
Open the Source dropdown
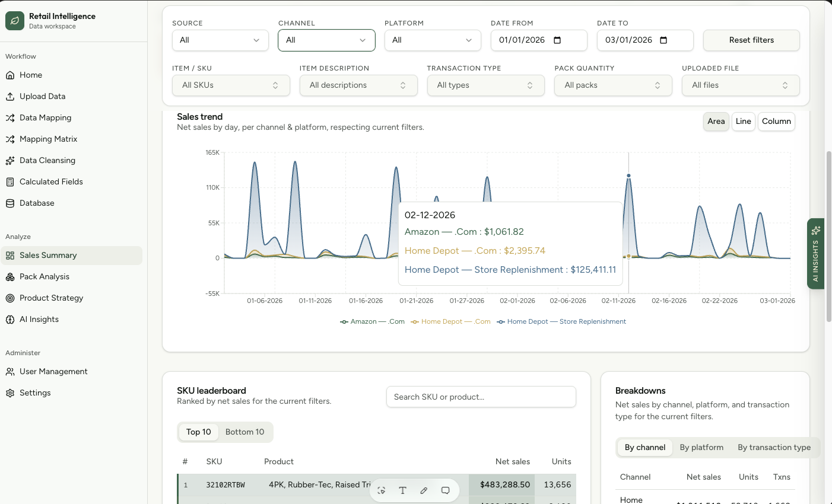tap(220, 40)
